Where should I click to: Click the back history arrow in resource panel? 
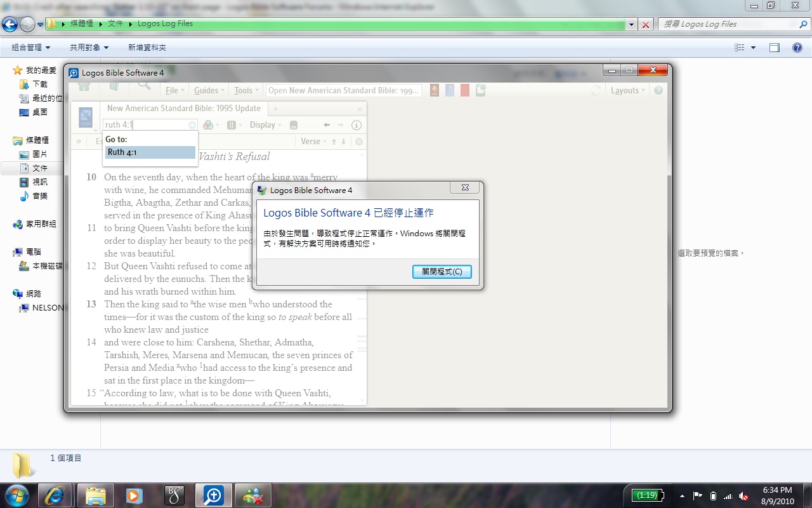[327, 125]
